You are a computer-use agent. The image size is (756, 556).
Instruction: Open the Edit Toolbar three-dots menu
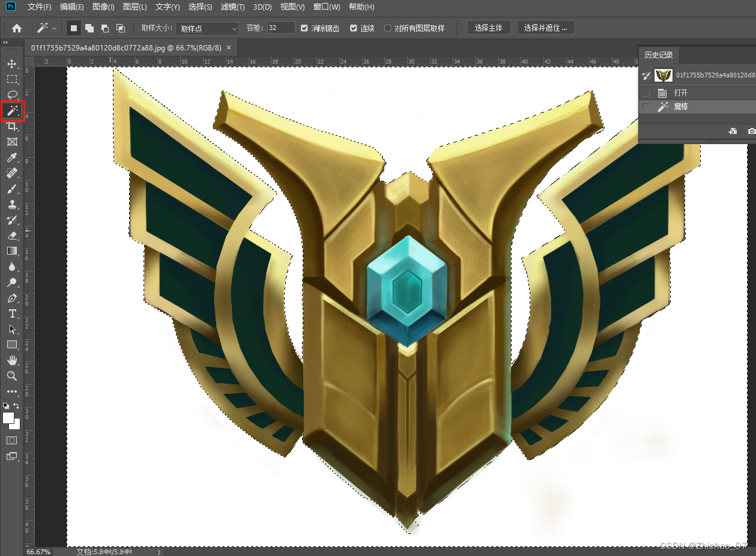(x=12, y=391)
